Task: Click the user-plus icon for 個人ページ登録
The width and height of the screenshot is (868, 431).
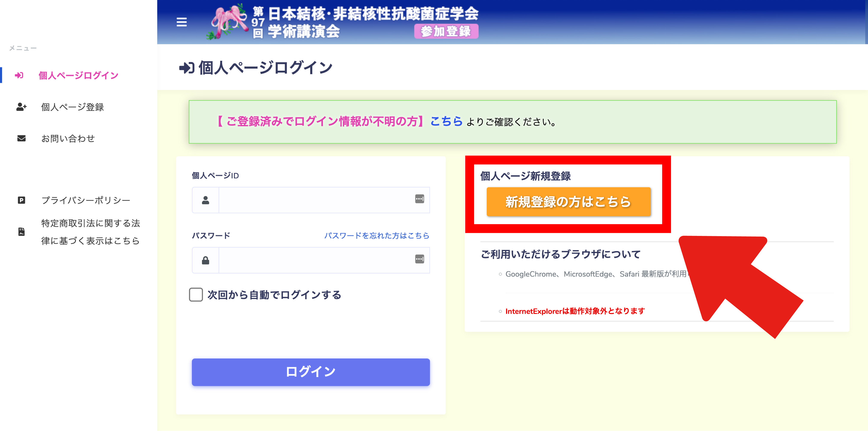Action: click(21, 107)
